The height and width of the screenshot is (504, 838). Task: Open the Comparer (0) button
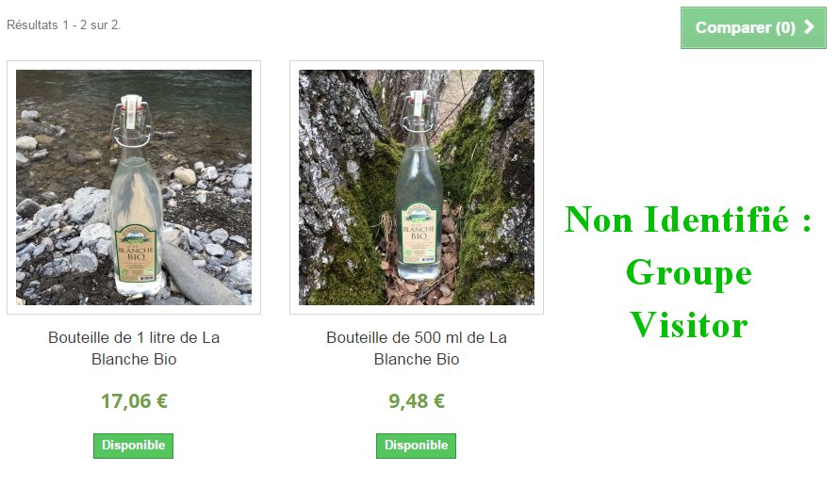(753, 27)
